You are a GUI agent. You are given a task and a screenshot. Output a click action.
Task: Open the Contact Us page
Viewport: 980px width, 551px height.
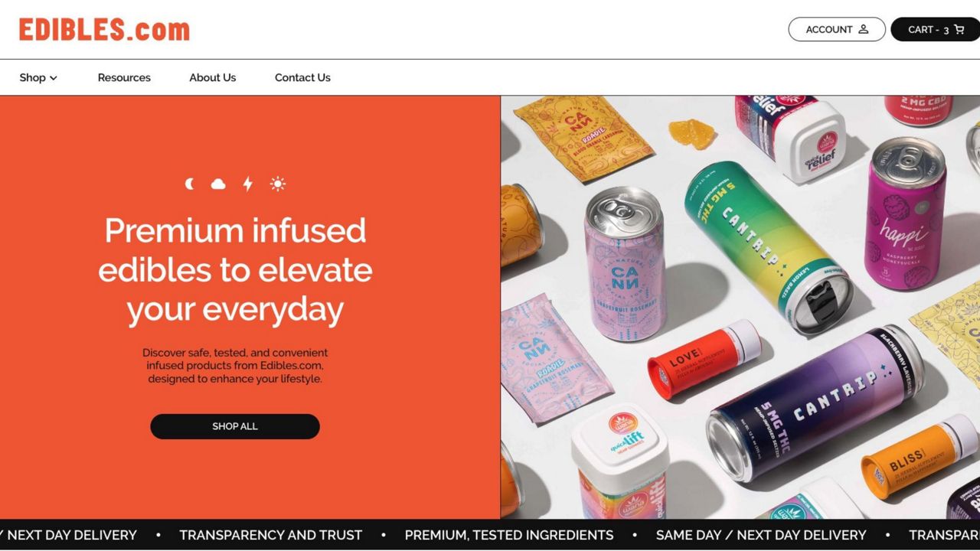pos(302,77)
